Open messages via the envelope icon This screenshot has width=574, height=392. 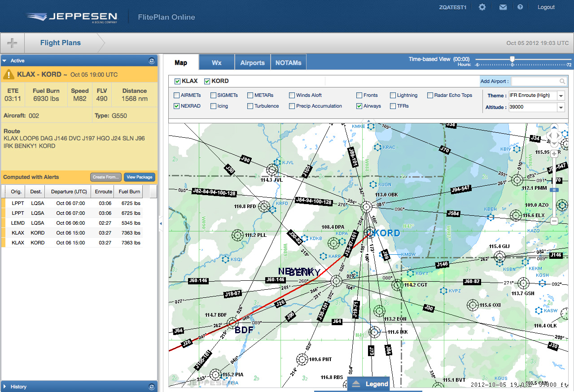click(x=503, y=7)
